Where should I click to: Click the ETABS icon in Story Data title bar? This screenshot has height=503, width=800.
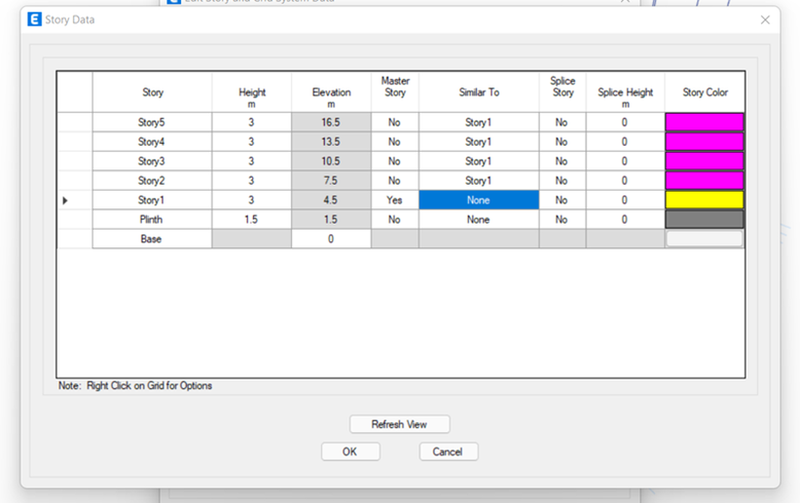click(34, 20)
